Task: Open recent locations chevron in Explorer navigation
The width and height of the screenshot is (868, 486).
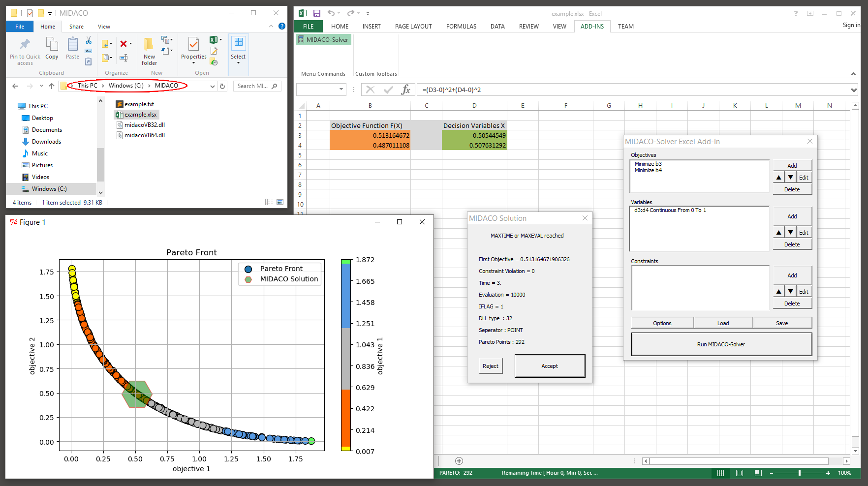Action: (41, 86)
